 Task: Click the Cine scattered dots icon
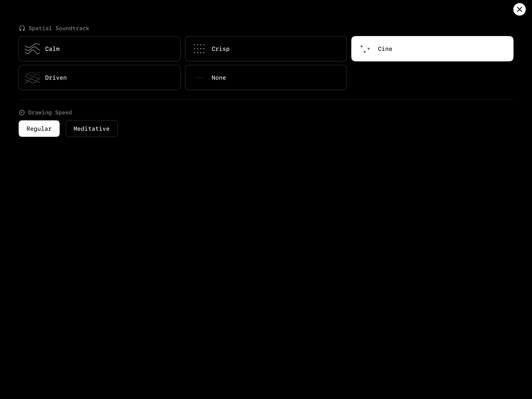pyautogui.click(x=365, y=49)
